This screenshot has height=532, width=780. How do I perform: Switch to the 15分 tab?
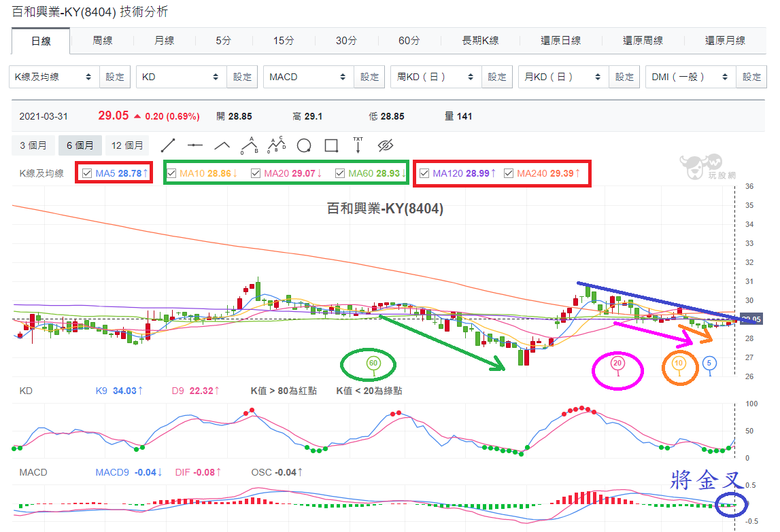(x=284, y=41)
